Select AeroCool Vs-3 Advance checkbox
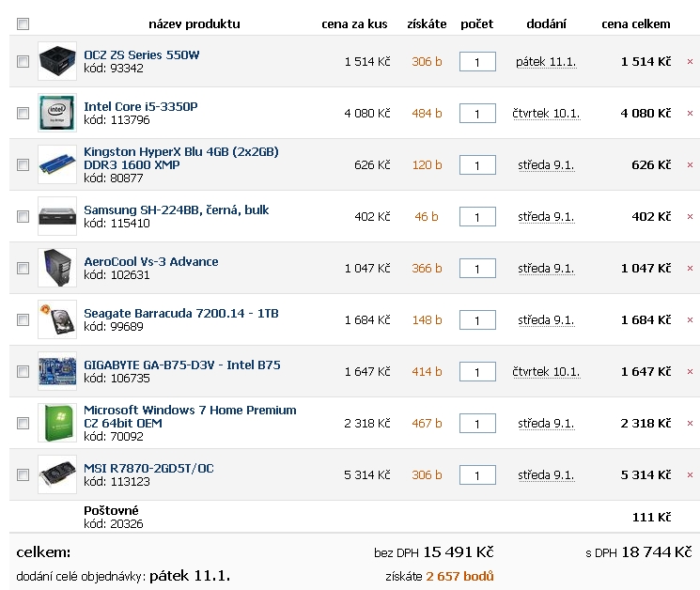Screen dimensions: 700x590 pyautogui.click(x=23, y=268)
